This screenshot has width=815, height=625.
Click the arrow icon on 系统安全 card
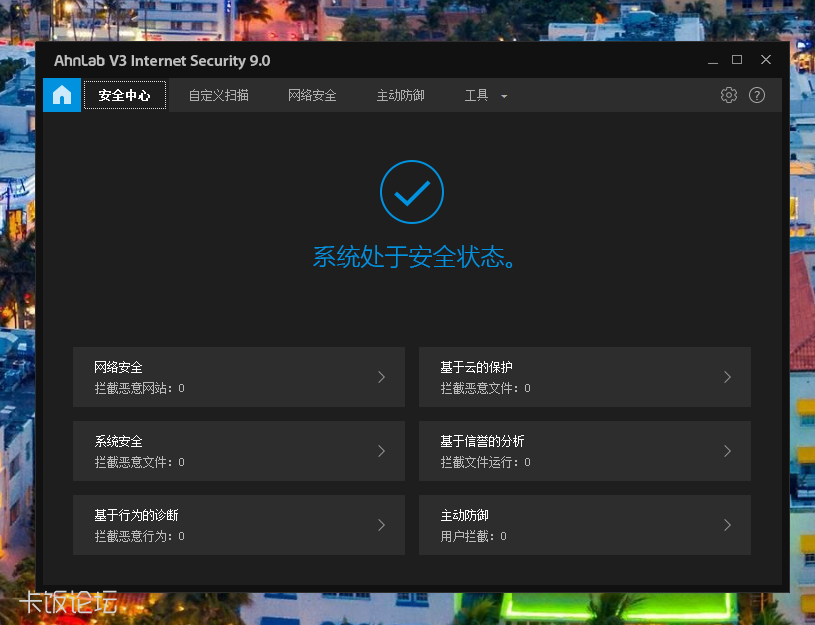383,451
